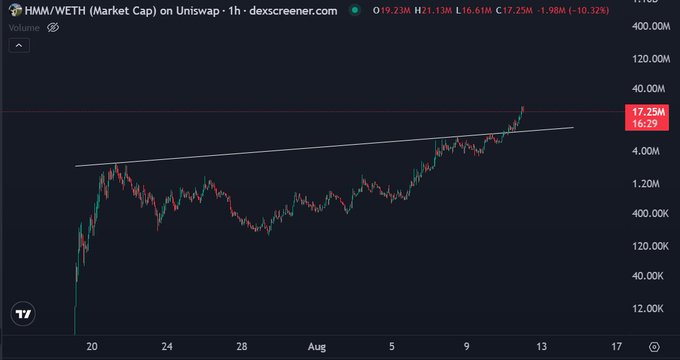Click the 120.00M price scale label
The height and width of the screenshot is (360, 680).
point(651,59)
